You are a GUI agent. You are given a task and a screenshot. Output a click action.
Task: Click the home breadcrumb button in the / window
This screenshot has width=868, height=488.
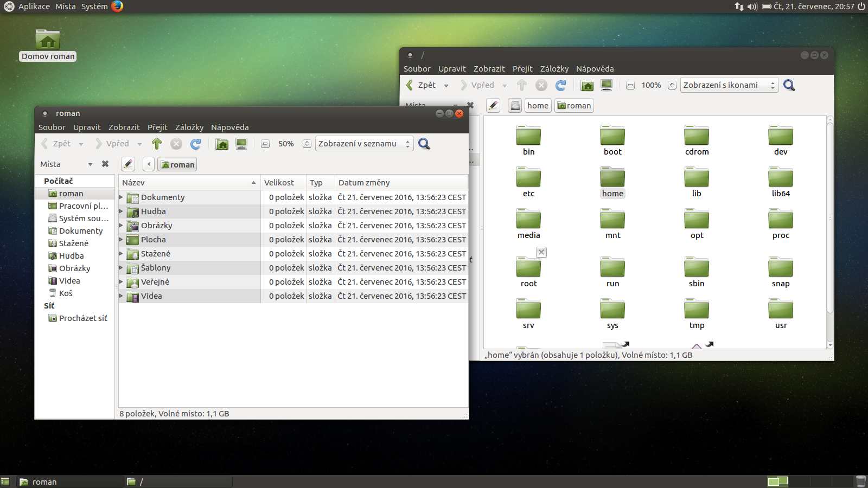(x=537, y=105)
